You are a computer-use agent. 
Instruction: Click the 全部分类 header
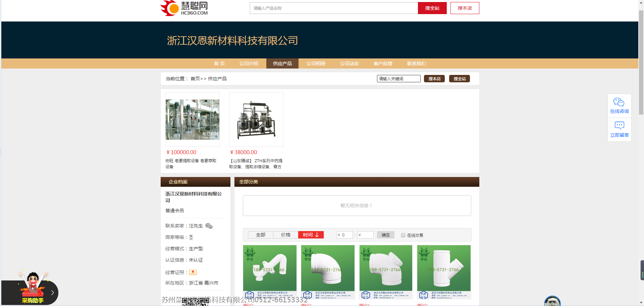tap(249, 182)
